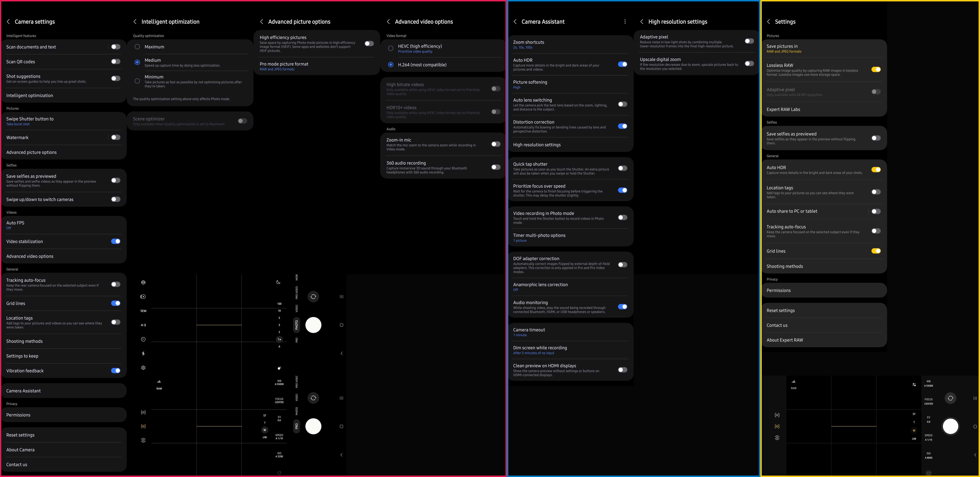Go back from Advanced video options
This screenshot has width=980, height=477.
[388, 22]
